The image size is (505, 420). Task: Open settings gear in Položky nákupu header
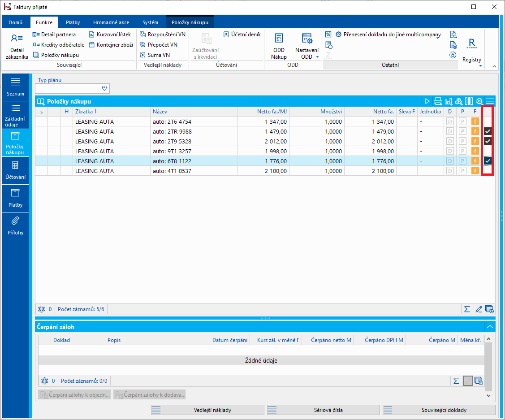point(479,101)
